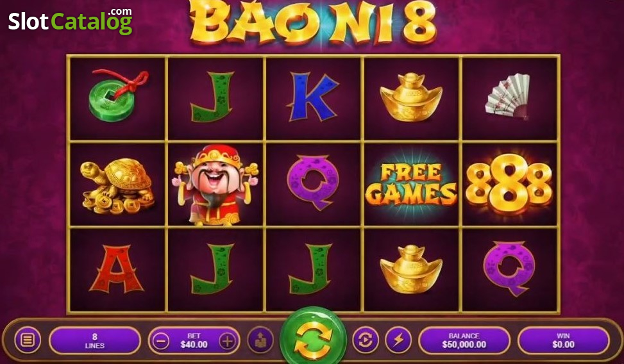This screenshot has height=364, width=624.
Task: Select the laughing fortune god symbol
Action: tap(215, 185)
